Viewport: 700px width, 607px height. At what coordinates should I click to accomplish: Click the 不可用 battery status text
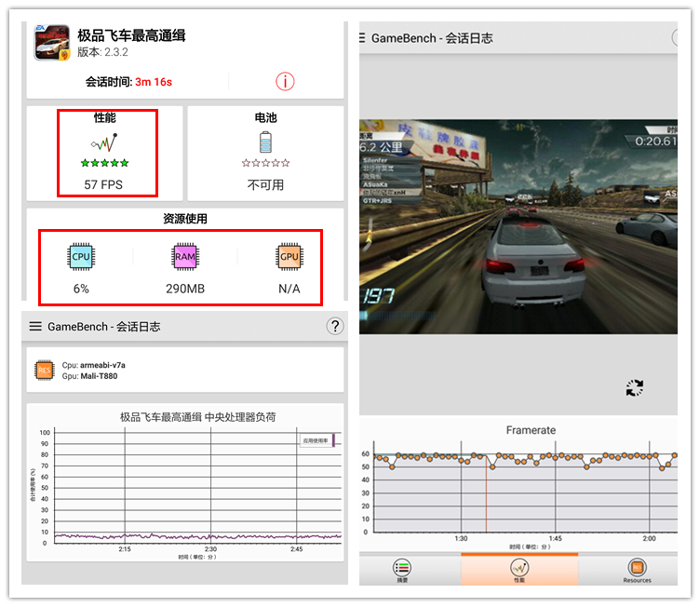pos(265,184)
